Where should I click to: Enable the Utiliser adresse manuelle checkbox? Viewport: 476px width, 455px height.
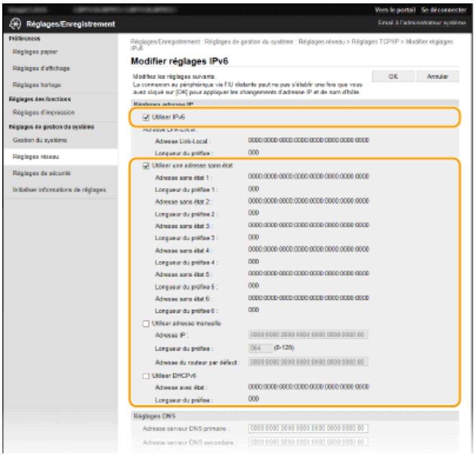click(146, 323)
